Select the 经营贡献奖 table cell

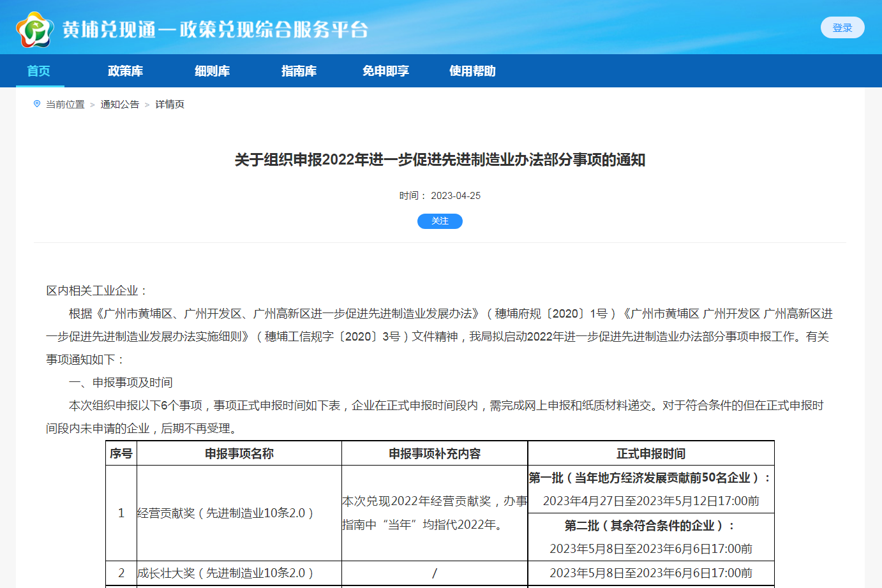[x=225, y=513]
